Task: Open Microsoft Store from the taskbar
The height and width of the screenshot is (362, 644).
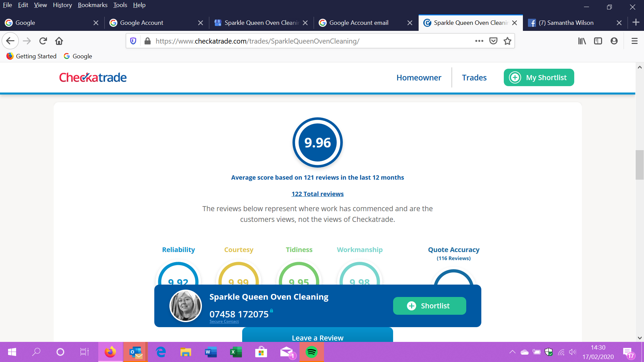Action: [x=261, y=352]
